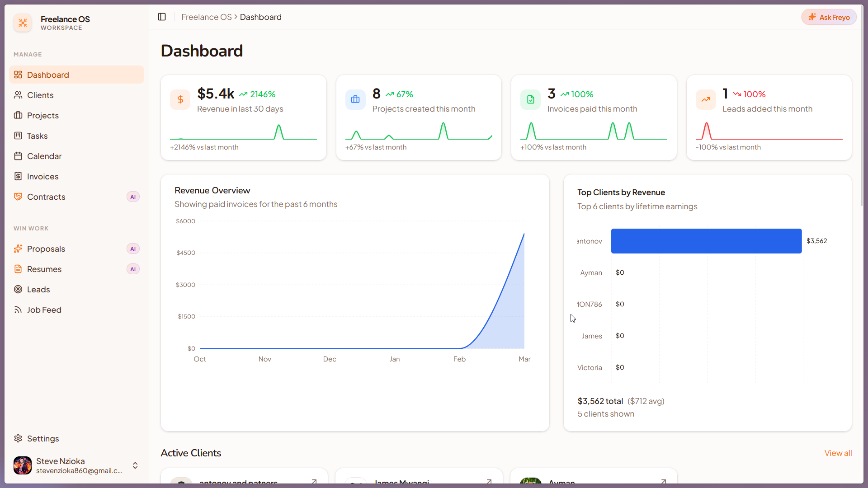
Task: Expand the user account switcher chevron
Action: pyautogui.click(x=135, y=465)
